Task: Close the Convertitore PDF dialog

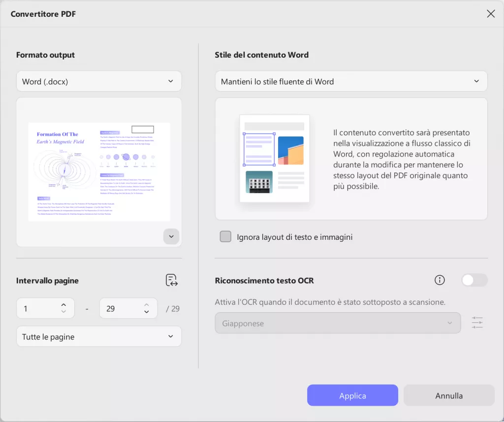Action: pyautogui.click(x=491, y=14)
